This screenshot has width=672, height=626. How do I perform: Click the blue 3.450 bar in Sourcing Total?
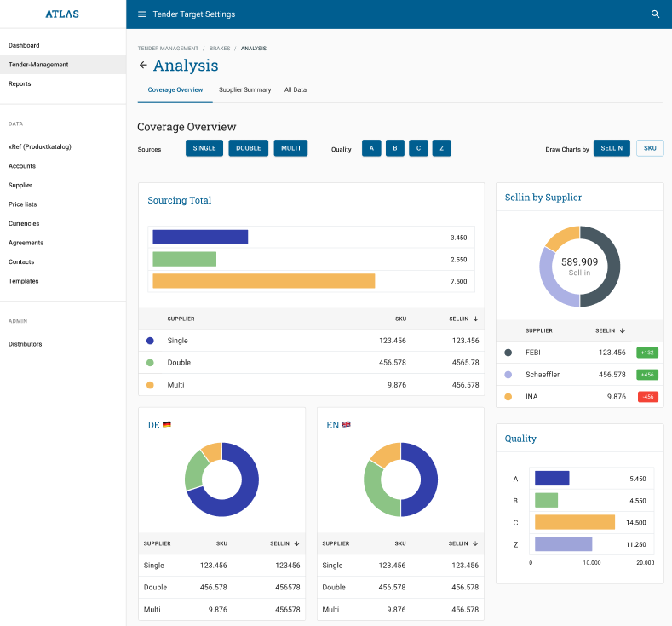pos(200,238)
